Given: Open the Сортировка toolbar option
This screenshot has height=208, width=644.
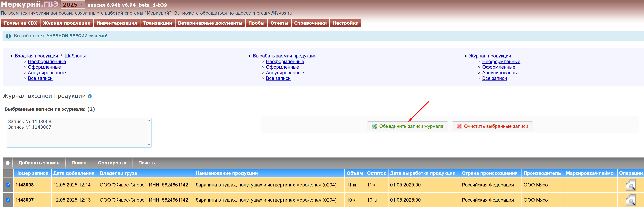Looking at the screenshot, I should tap(112, 163).
